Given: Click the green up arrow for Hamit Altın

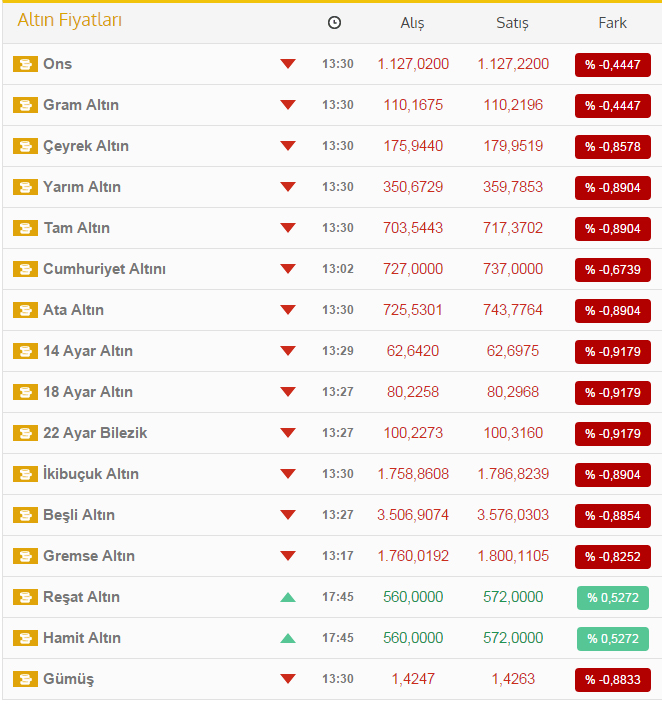Looking at the screenshot, I should pos(288,639).
